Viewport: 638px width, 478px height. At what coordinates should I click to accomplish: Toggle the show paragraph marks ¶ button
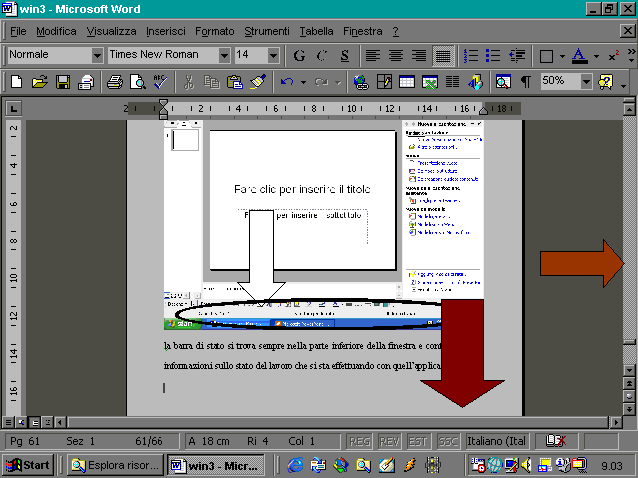pos(526,81)
